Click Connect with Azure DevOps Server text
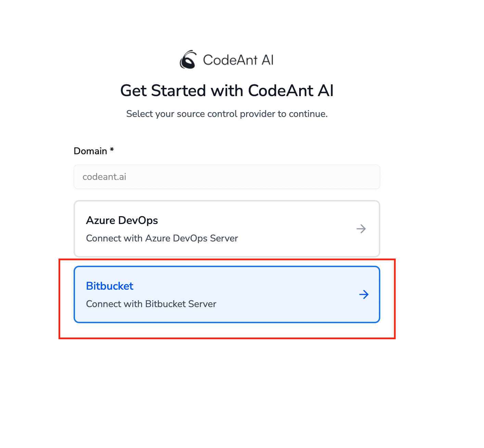This screenshot has height=448, width=484. point(162,238)
